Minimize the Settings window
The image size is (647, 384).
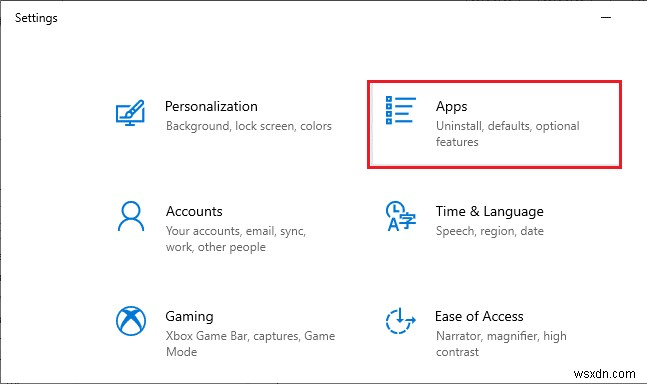[606, 17]
